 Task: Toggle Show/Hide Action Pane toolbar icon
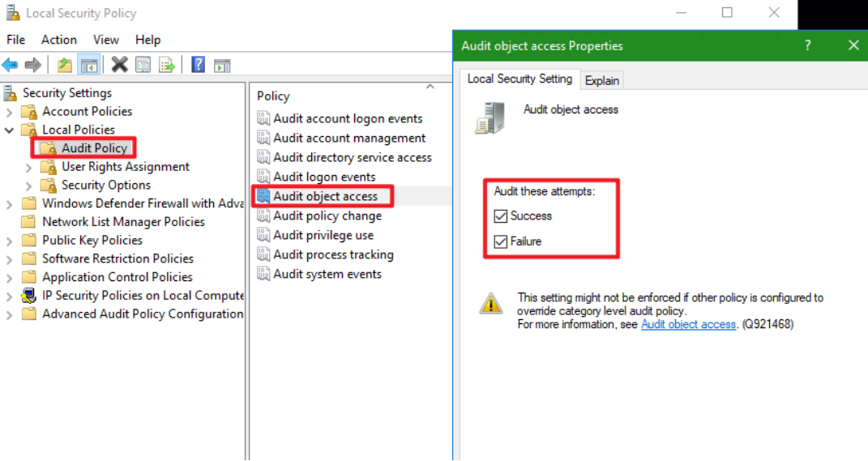tap(222, 65)
